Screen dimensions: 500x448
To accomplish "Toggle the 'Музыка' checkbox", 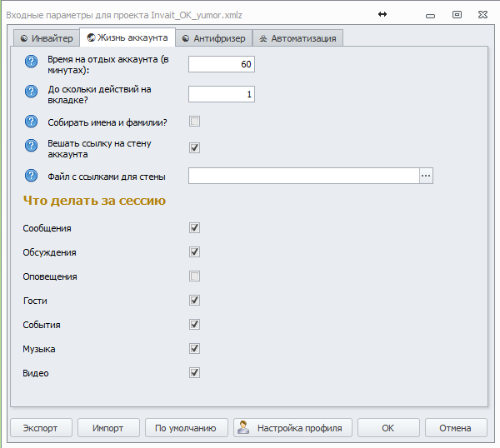I will pos(194,348).
